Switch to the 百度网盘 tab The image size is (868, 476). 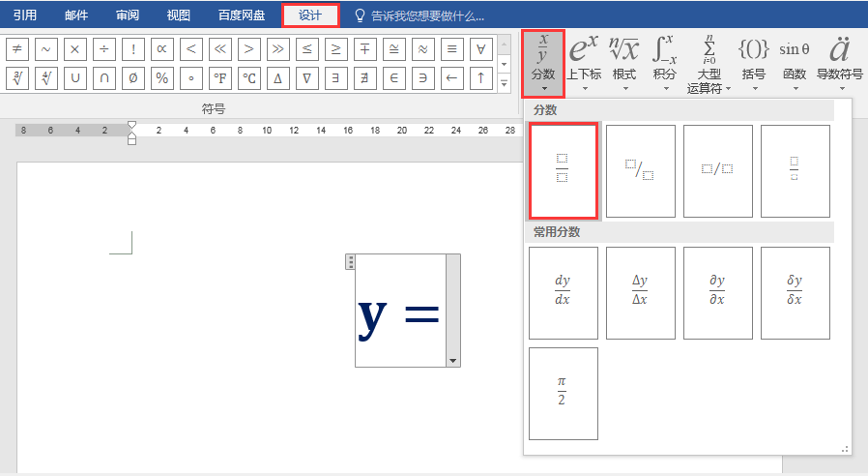pyautogui.click(x=242, y=15)
